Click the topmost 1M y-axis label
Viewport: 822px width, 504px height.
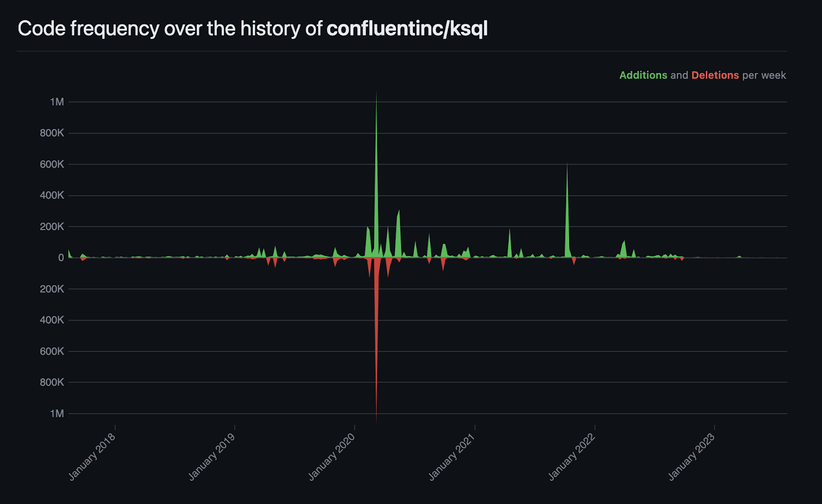tap(57, 102)
